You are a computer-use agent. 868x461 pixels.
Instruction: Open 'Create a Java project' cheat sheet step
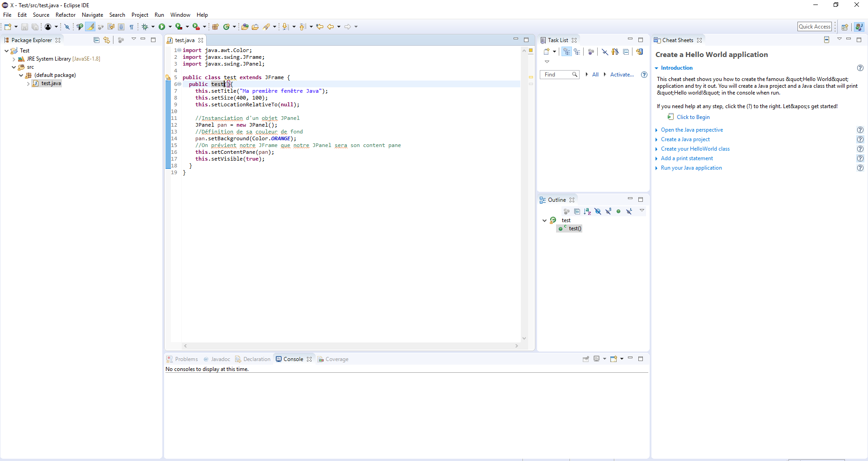pyautogui.click(x=685, y=139)
